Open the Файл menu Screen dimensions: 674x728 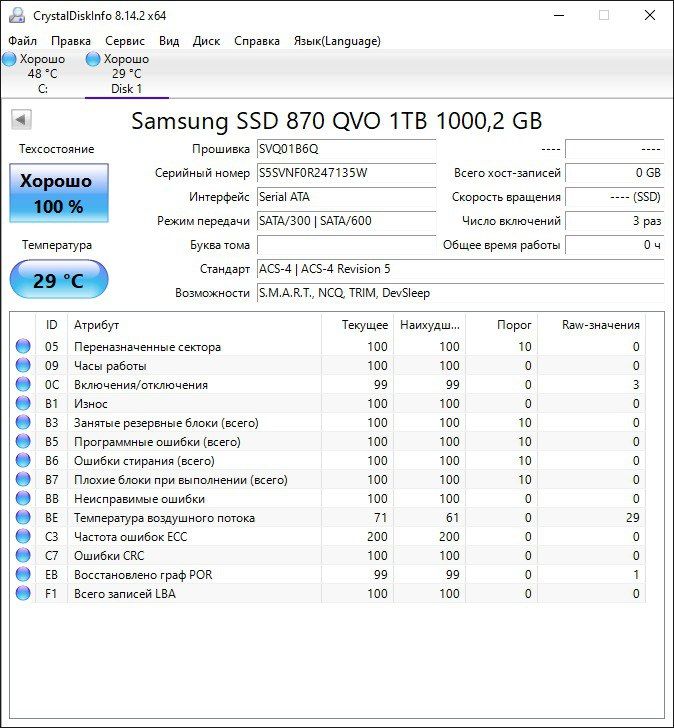[22, 41]
